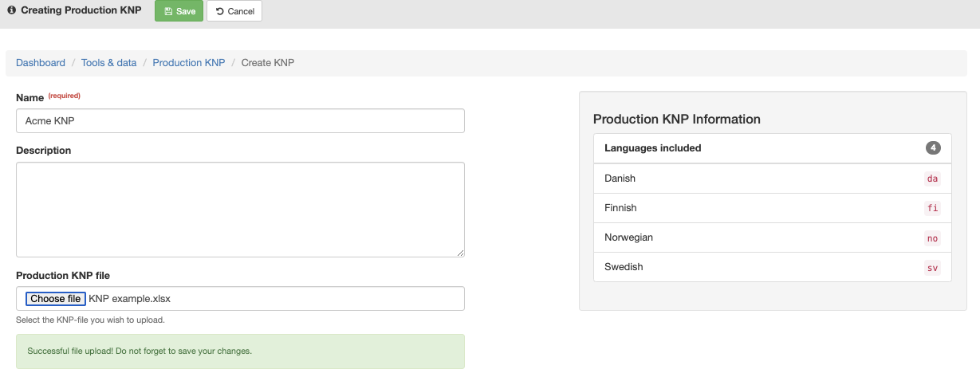Click the Successful file upload message
The height and width of the screenshot is (373, 980).
240,351
